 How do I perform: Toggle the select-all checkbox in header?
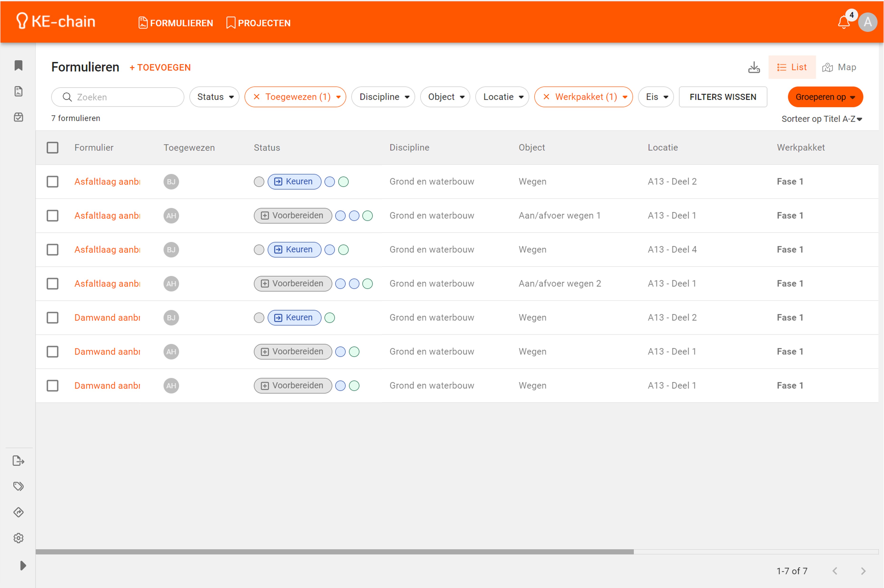53,147
